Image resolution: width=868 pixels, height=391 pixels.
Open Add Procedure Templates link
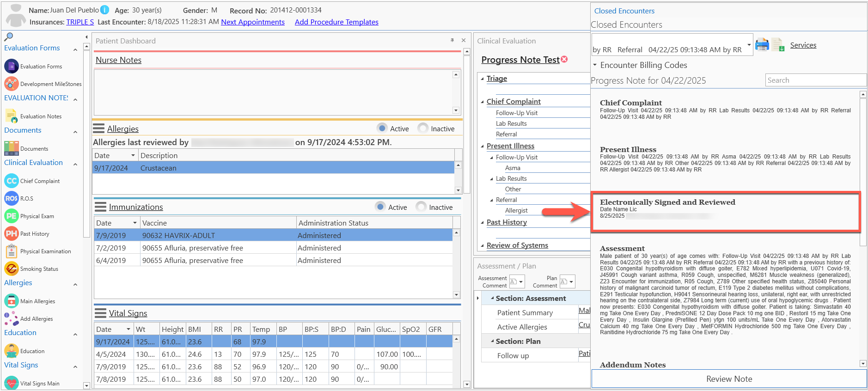pos(336,22)
